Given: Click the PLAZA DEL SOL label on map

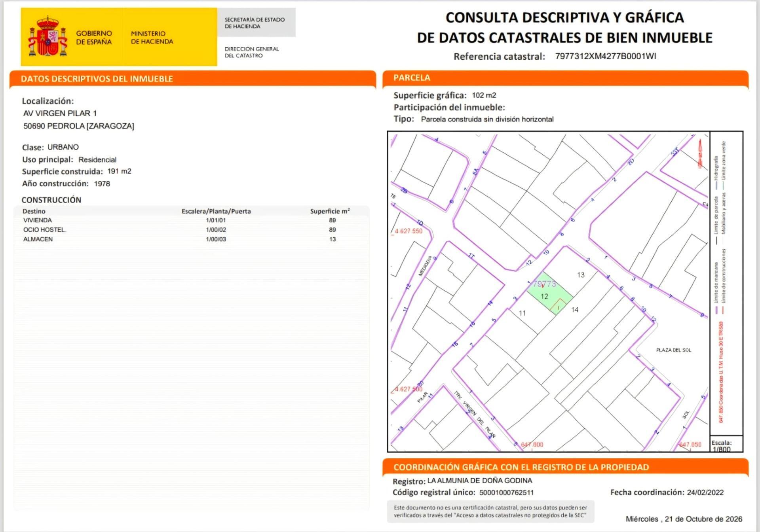Looking at the screenshot, I should click(674, 350).
